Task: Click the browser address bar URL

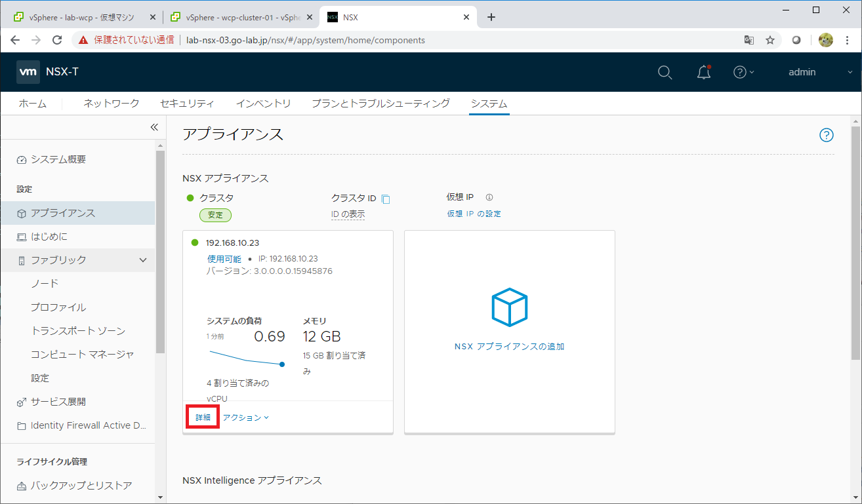Action: point(306,40)
